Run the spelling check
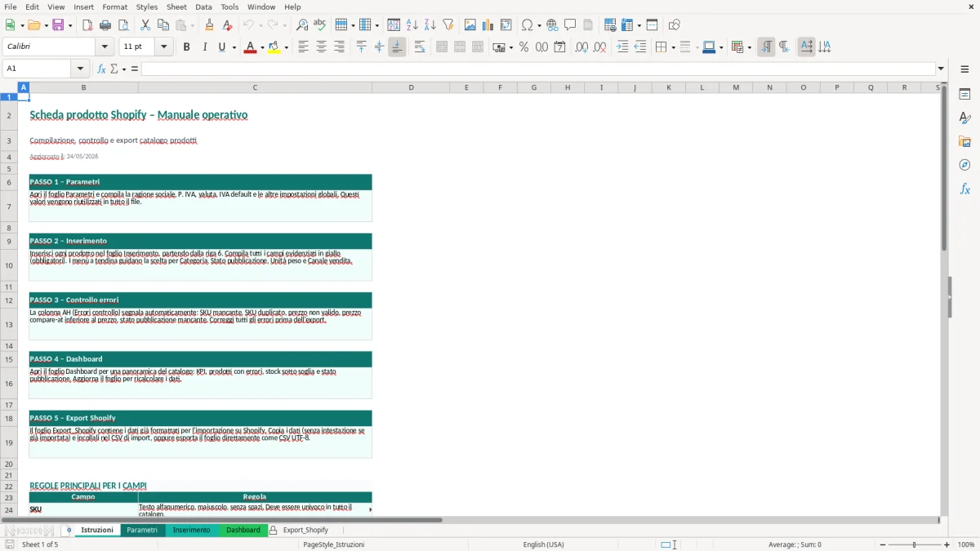 (320, 25)
